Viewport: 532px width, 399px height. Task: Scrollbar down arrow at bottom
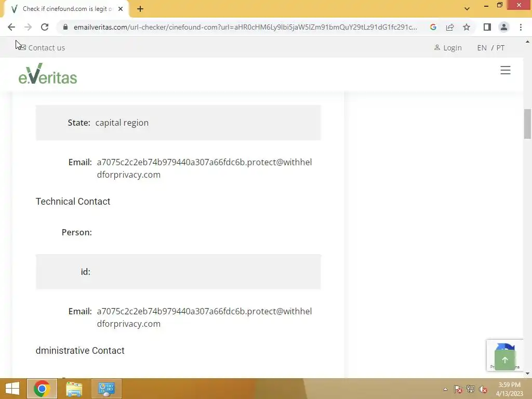(x=527, y=374)
